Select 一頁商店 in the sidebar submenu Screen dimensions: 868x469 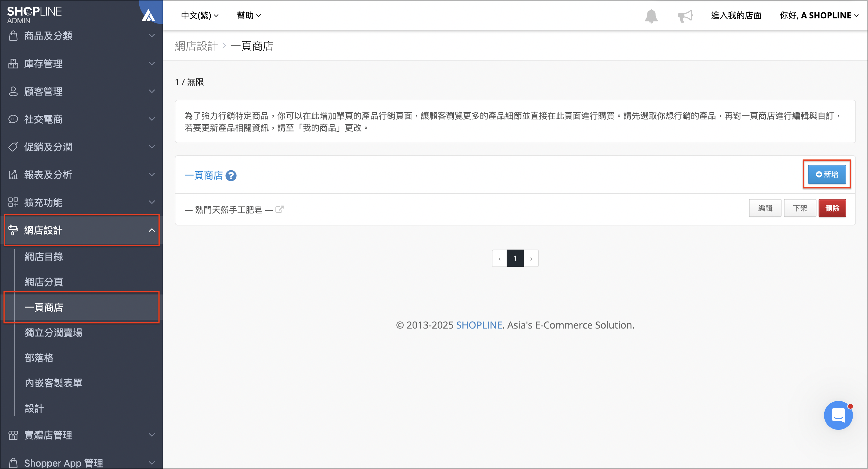(82, 307)
